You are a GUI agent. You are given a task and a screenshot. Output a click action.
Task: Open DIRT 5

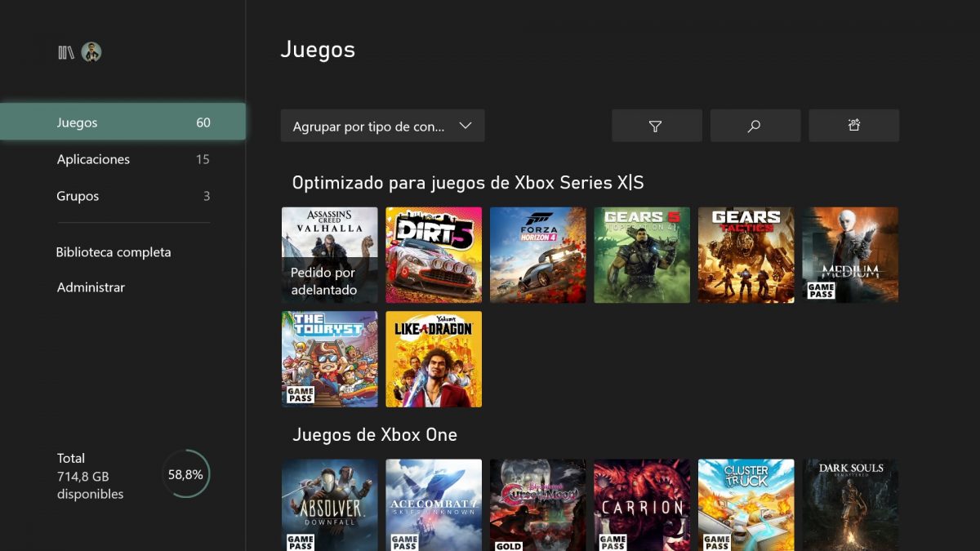[433, 254]
